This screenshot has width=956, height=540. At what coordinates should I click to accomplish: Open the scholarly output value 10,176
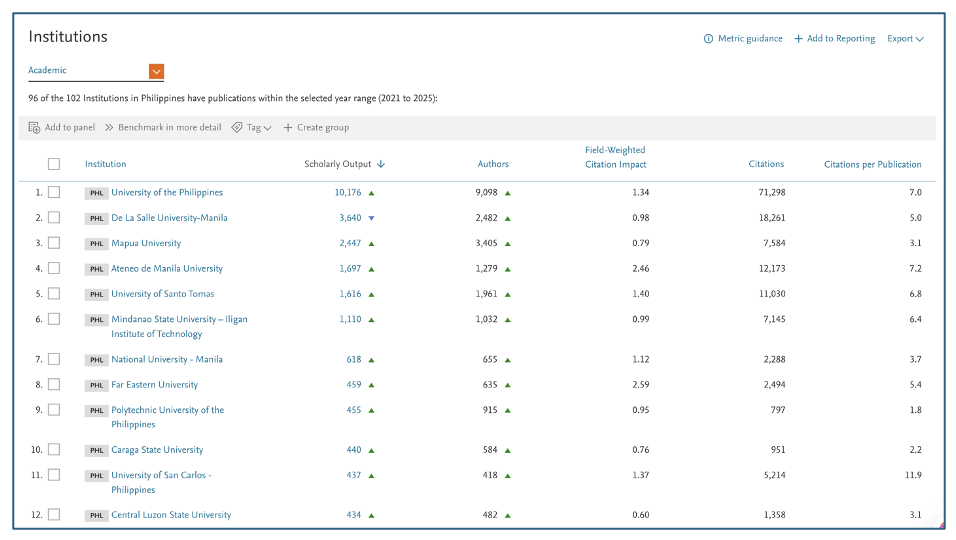[348, 193]
